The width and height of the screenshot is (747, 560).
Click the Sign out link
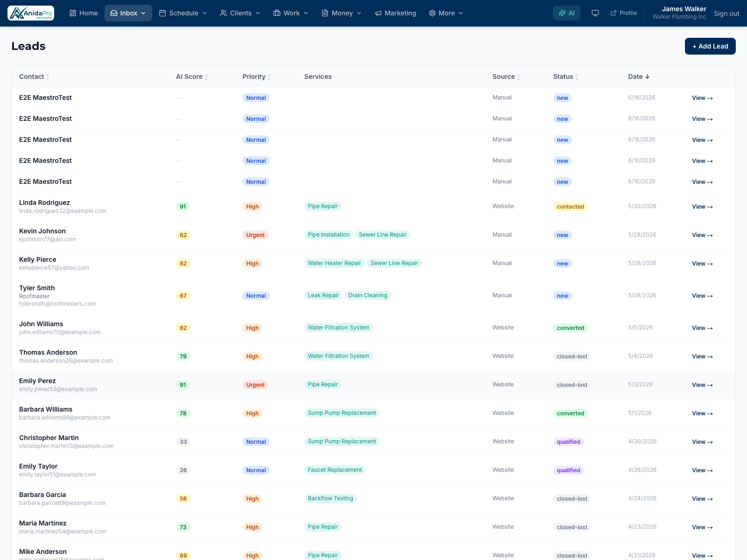pyautogui.click(x=726, y=14)
